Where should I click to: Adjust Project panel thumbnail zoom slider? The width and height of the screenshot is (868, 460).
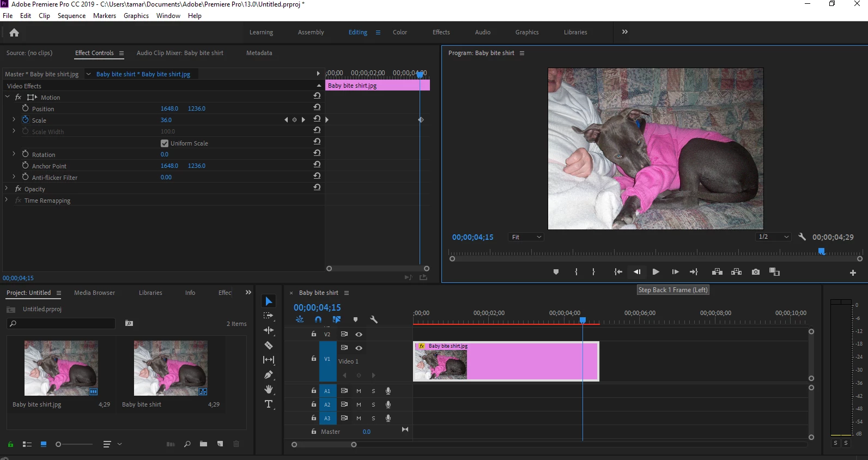[58, 444]
